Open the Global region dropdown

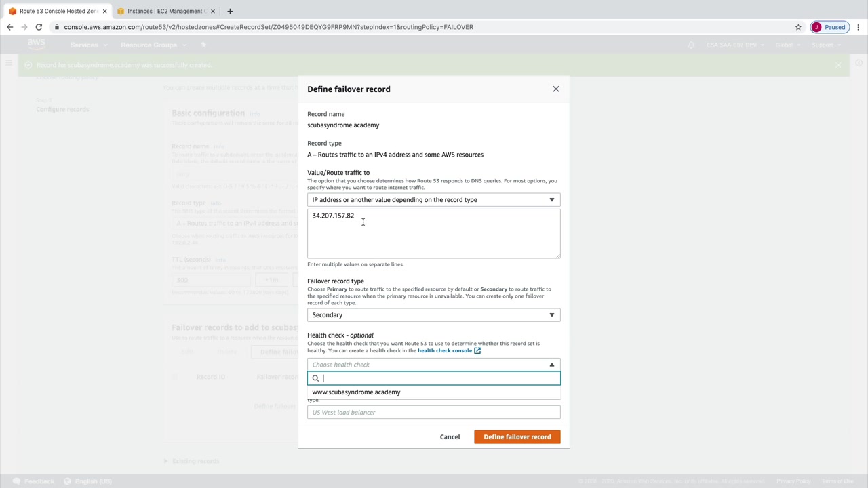(x=787, y=45)
